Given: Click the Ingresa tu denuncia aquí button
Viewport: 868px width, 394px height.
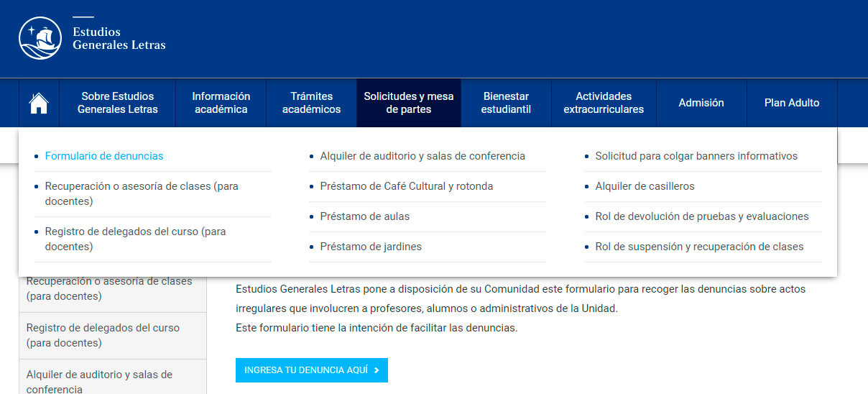Looking at the screenshot, I should click(312, 370).
